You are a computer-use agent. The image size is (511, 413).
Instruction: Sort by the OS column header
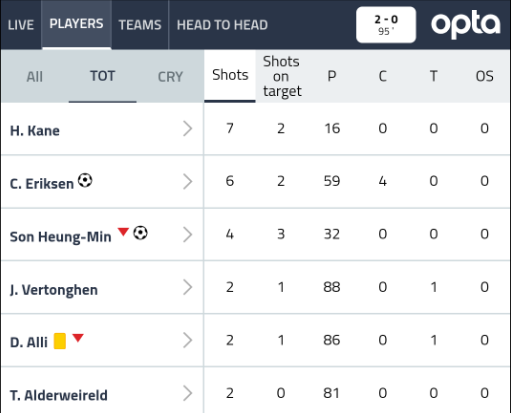(484, 76)
